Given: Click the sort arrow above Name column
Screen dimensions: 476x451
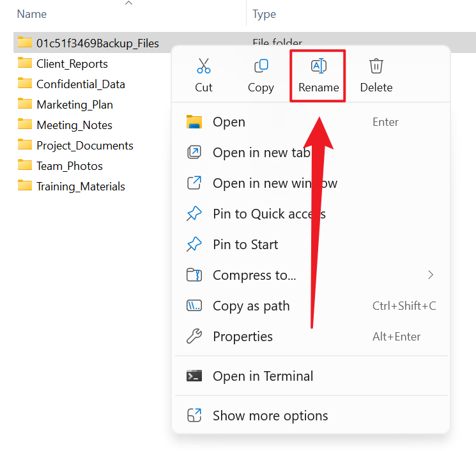Looking at the screenshot, I should pyautogui.click(x=128, y=3).
